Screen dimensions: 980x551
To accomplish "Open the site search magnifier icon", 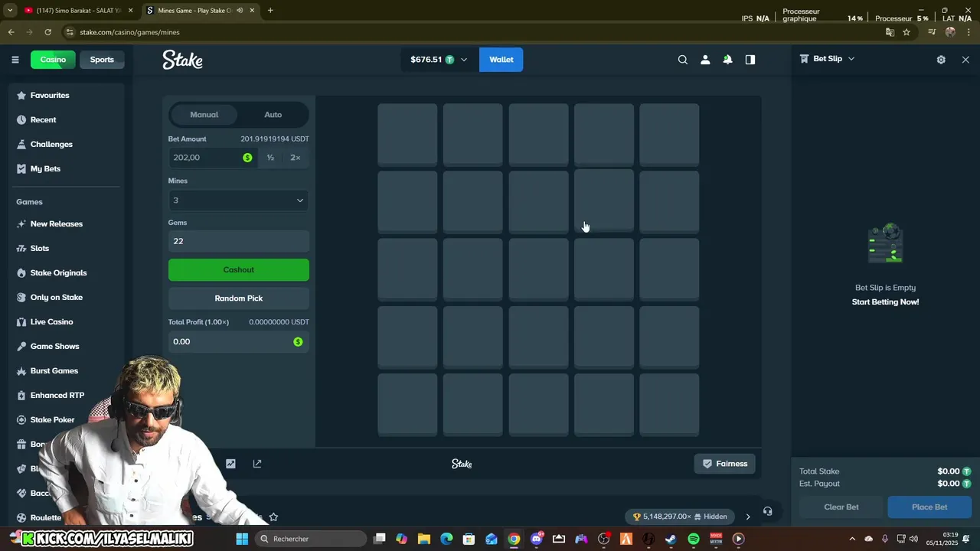I will (x=683, y=60).
